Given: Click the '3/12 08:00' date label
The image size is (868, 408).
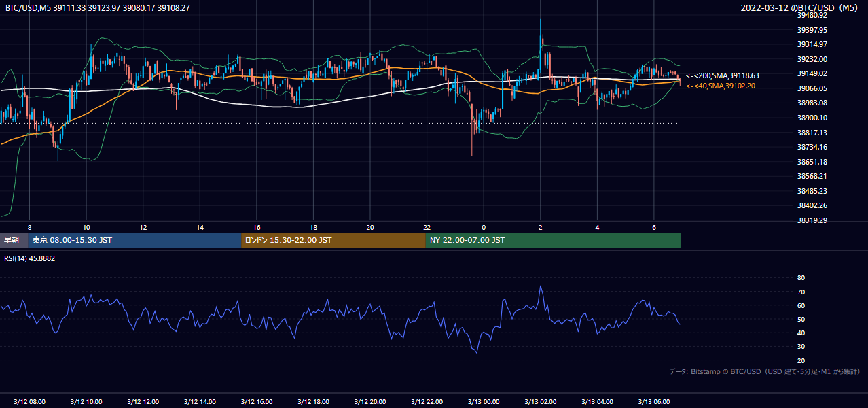Looking at the screenshot, I should [x=29, y=402].
